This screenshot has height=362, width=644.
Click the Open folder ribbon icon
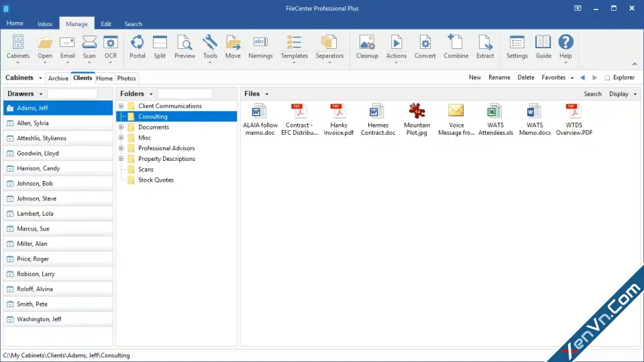point(45,47)
